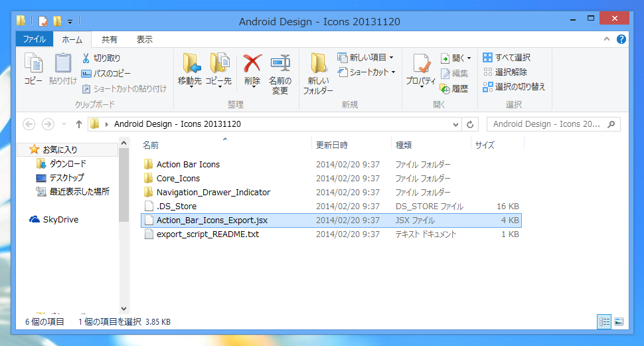
Task: Click the quick access Properties icon
Action: tap(42, 21)
